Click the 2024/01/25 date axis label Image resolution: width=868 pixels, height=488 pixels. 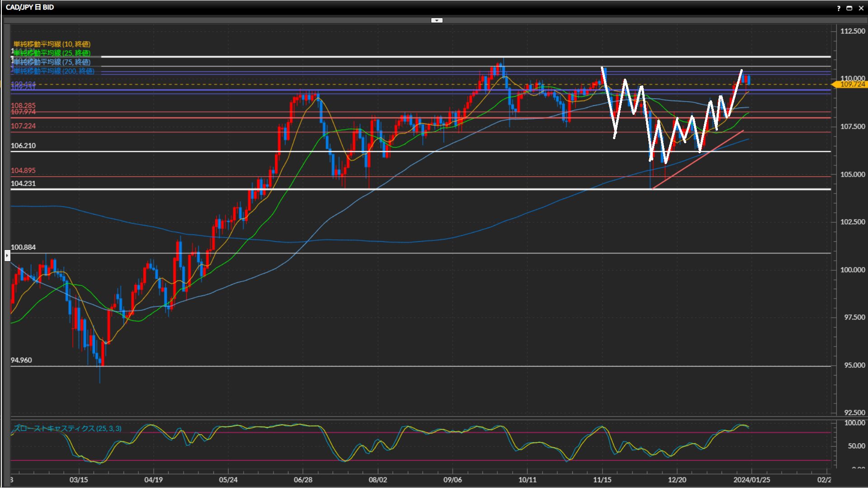pyautogui.click(x=751, y=479)
